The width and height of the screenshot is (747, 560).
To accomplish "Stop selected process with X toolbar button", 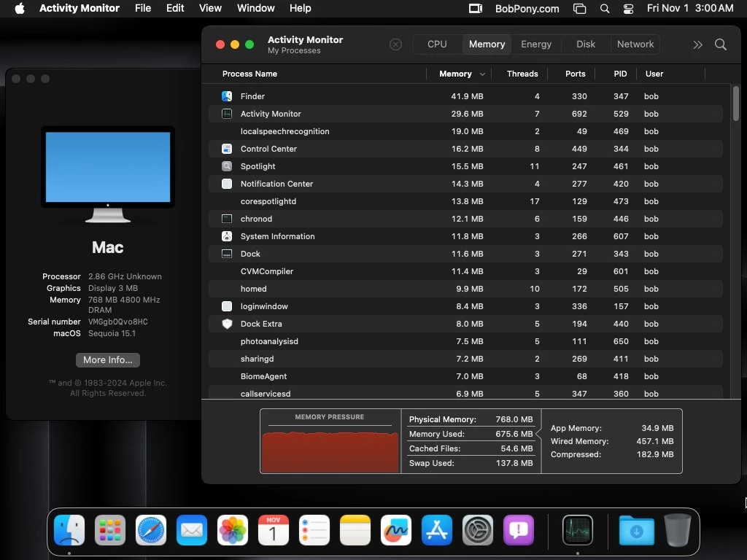I will tap(395, 44).
